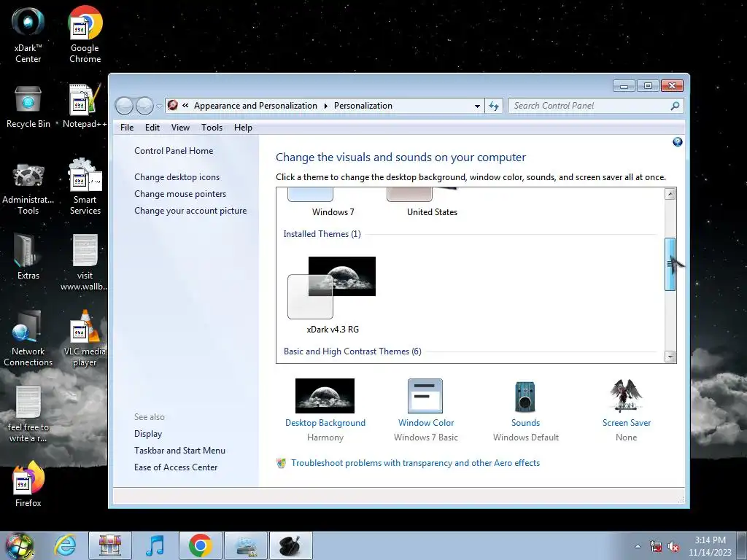Click Basic and High Contrast Themes (6) heading
Viewport: 747px width, 560px height.
pyautogui.click(x=352, y=351)
